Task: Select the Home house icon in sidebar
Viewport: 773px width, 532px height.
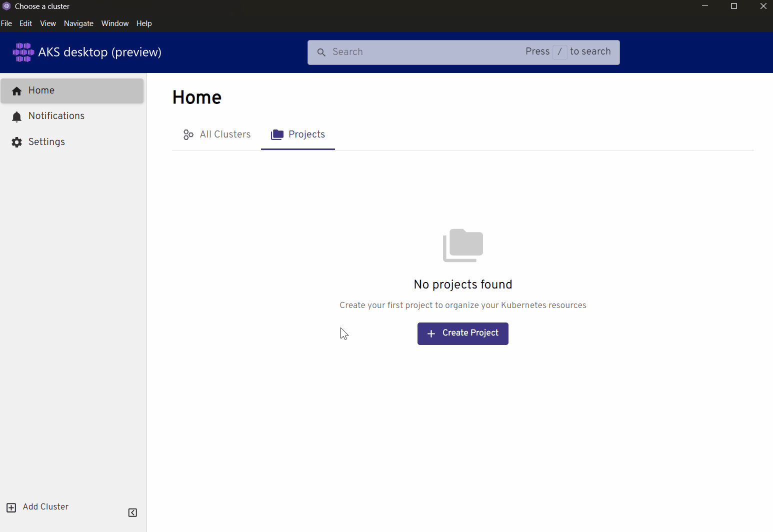Action: pyautogui.click(x=16, y=90)
